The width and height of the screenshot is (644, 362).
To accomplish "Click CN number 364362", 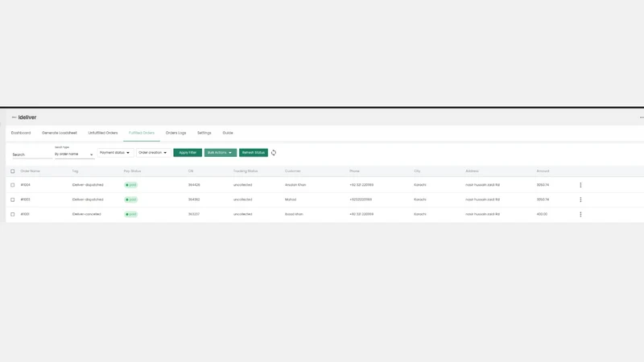I will click(194, 200).
